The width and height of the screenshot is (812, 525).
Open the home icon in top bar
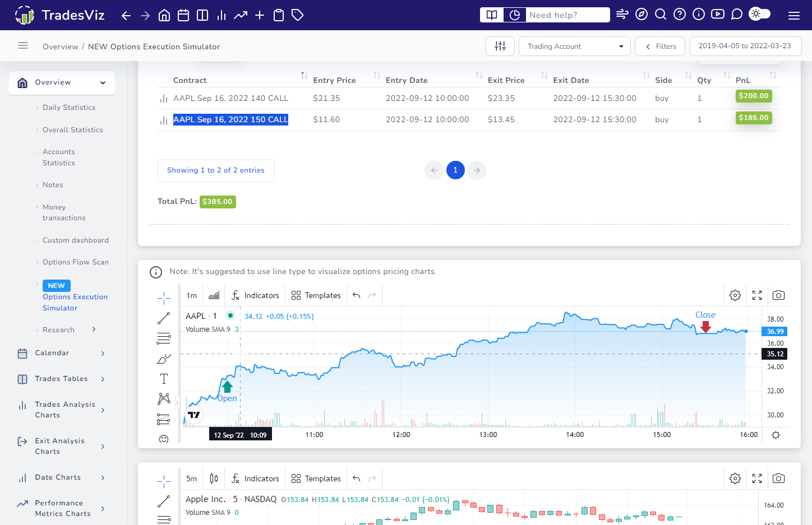pos(164,15)
